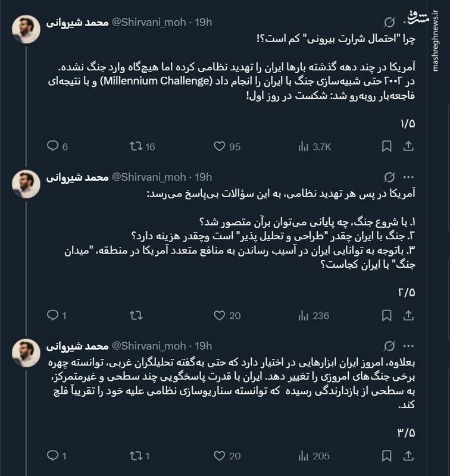Like the 3/5 tweet

click(x=219, y=456)
